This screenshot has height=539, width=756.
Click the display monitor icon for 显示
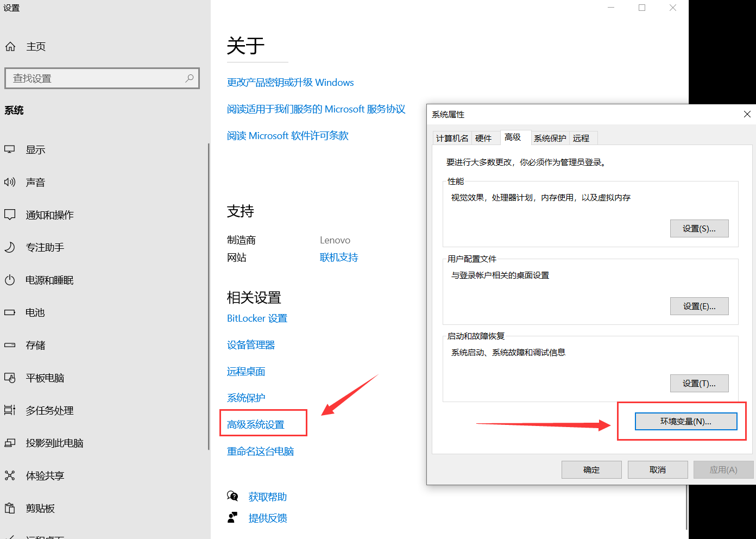10,149
